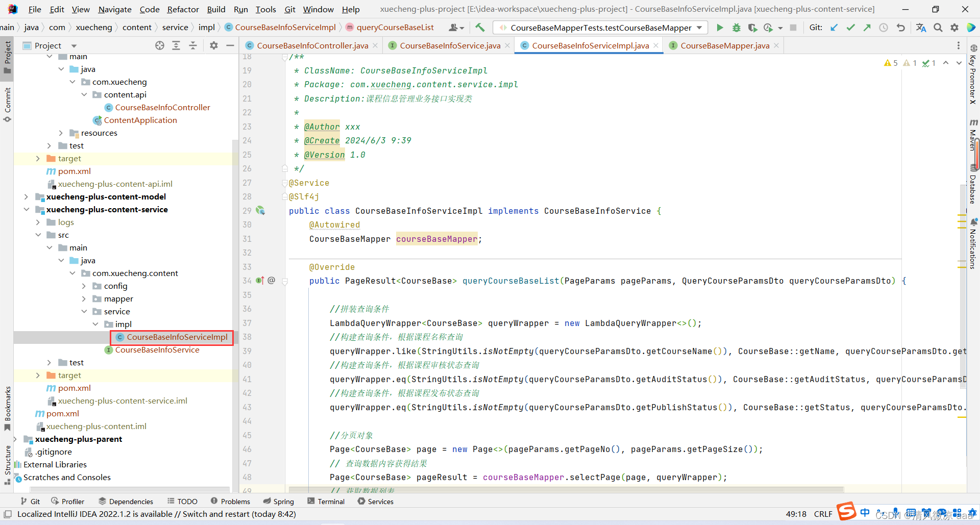Open the Maven side panel
980x525 pixels.
973,135
